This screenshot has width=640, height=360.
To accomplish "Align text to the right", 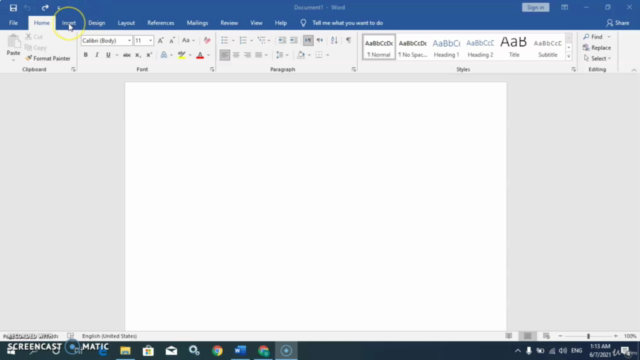I will point(247,55).
